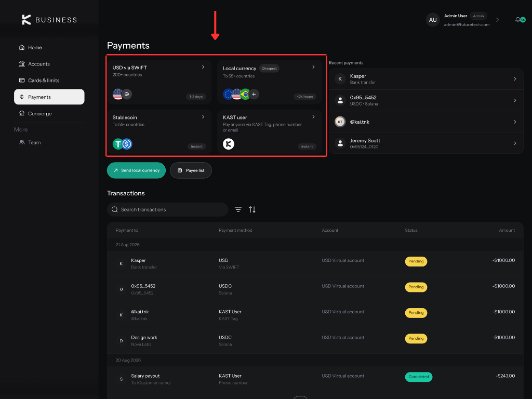
Task: Click admin@futuretech.com email
Action: pos(467,24)
